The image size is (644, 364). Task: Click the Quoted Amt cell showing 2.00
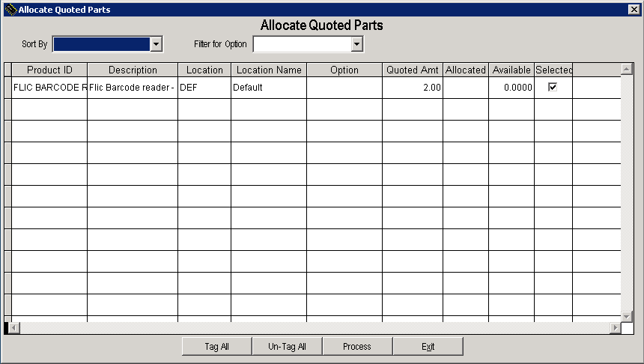412,88
